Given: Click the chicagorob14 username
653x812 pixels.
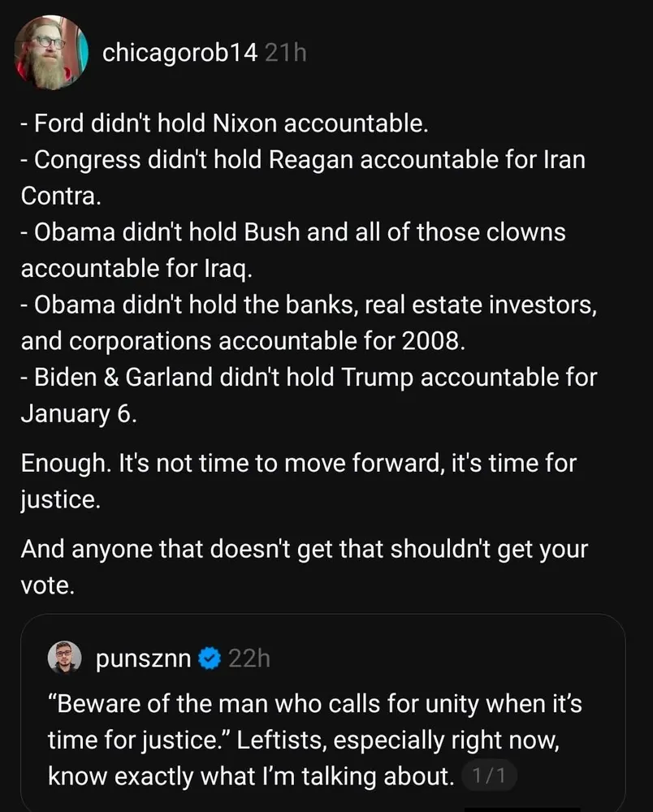Looking at the screenshot, I should [x=180, y=54].
